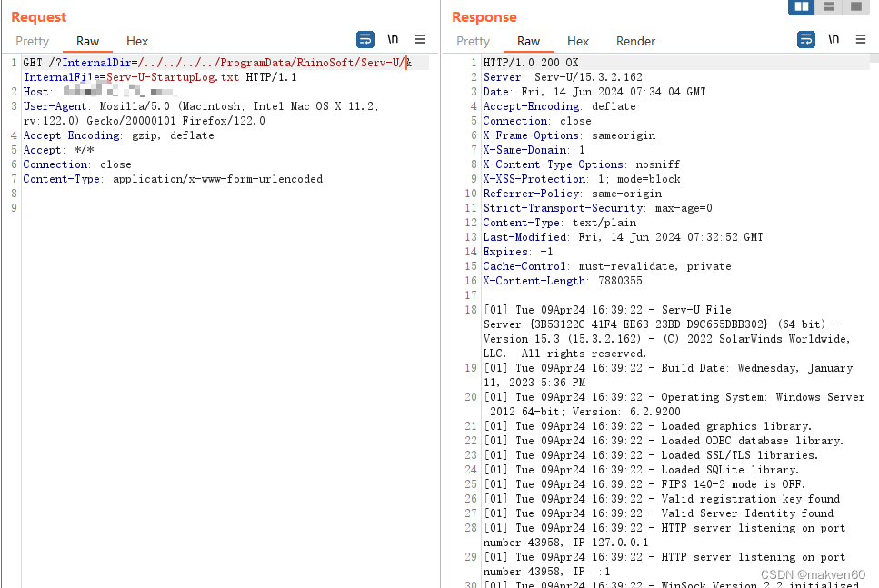Click the Accept: */* header line
This screenshot has height=588, width=879.
[58, 150]
